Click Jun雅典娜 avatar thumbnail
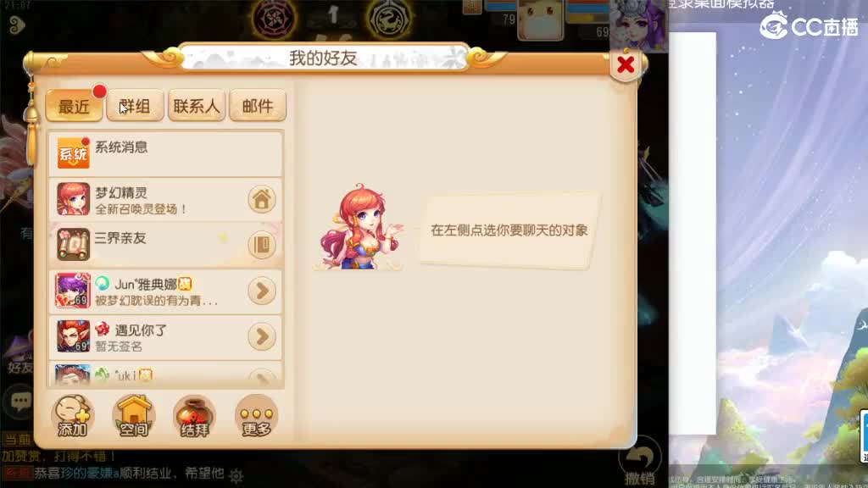Viewport: 868px width, 488px height. click(73, 291)
